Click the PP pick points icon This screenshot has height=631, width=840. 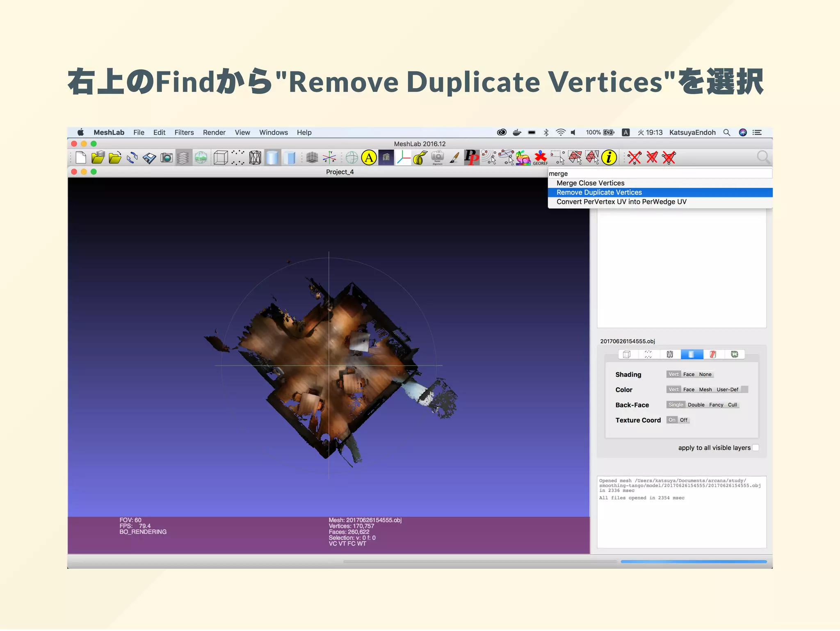click(x=471, y=158)
